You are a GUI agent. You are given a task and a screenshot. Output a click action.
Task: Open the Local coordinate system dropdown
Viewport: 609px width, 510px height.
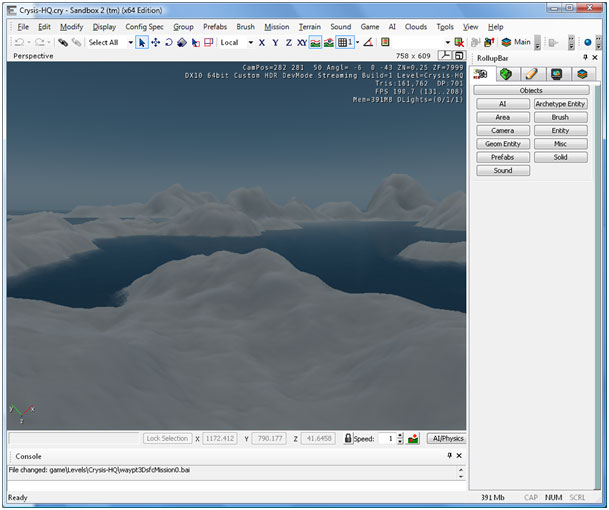(251, 42)
